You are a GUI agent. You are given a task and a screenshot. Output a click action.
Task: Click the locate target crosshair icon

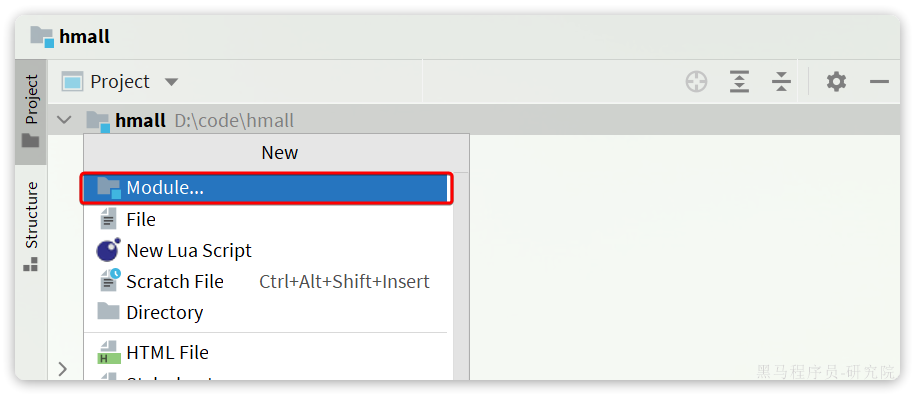coord(696,82)
